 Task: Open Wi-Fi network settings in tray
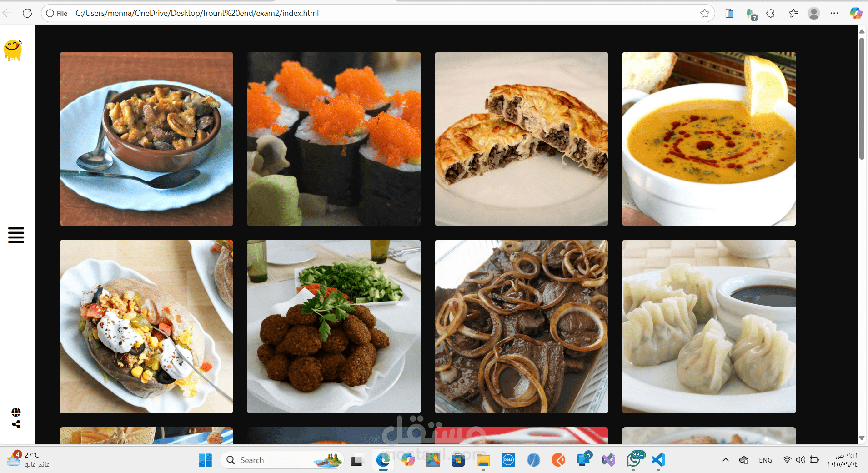[x=787, y=460]
